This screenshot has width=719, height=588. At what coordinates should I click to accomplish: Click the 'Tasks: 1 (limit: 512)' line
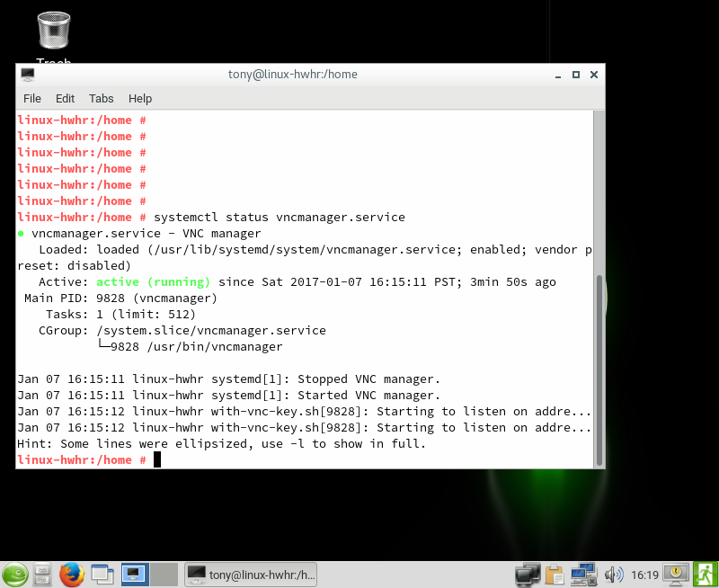click(120, 314)
